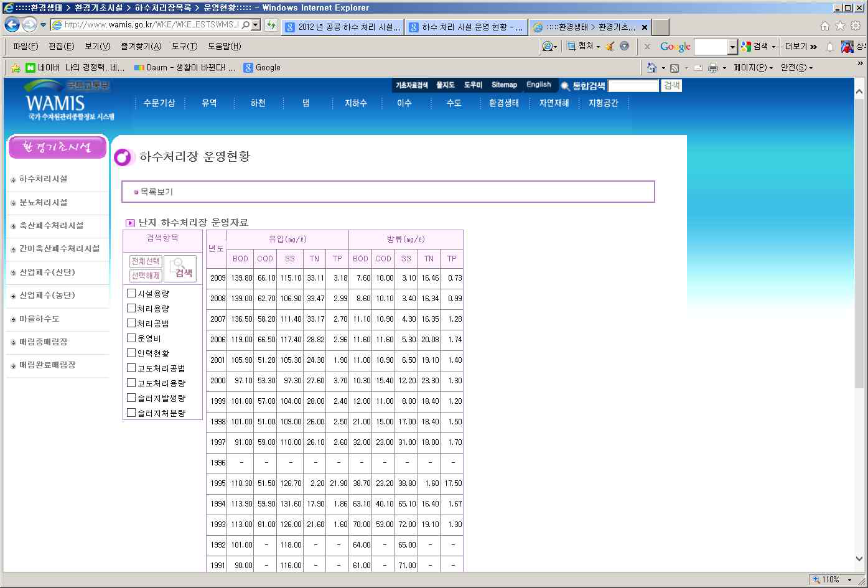Screen dimensions: 868x588
Task: Check the 처리공법 checkbox
Action: point(131,323)
